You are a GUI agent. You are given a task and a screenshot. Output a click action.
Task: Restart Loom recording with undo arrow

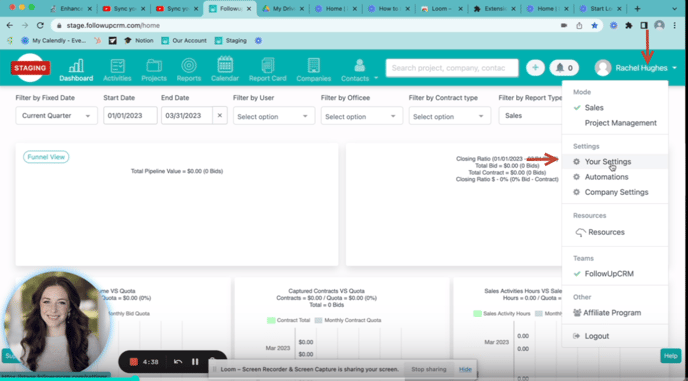tap(178, 362)
